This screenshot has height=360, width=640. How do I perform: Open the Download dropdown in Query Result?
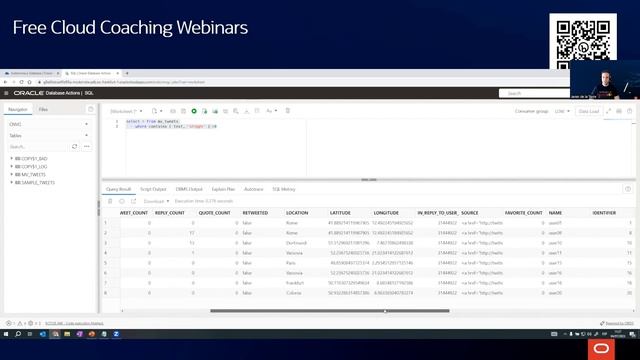tap(156, 201)
